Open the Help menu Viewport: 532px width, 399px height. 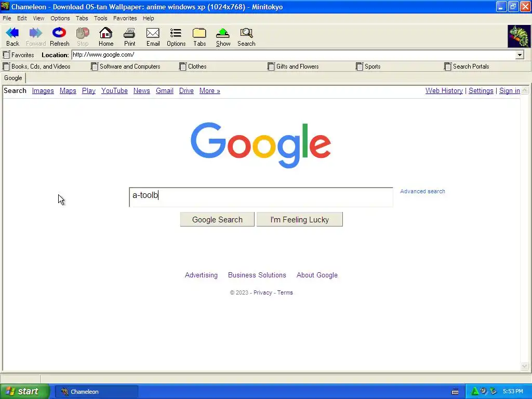pos(148,18)
